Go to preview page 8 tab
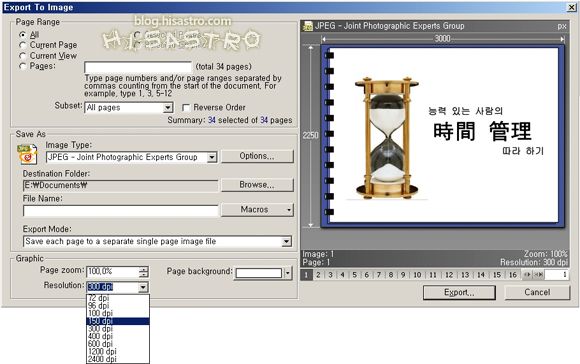Viewport: 580px width, 364px height. (x=391, y=275)
